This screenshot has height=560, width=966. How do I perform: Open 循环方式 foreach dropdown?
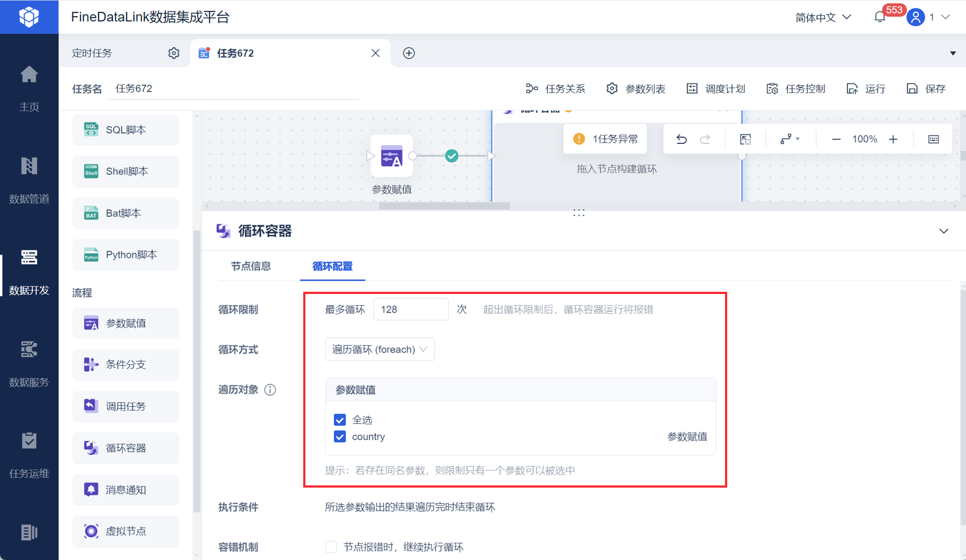click(380, 349)
